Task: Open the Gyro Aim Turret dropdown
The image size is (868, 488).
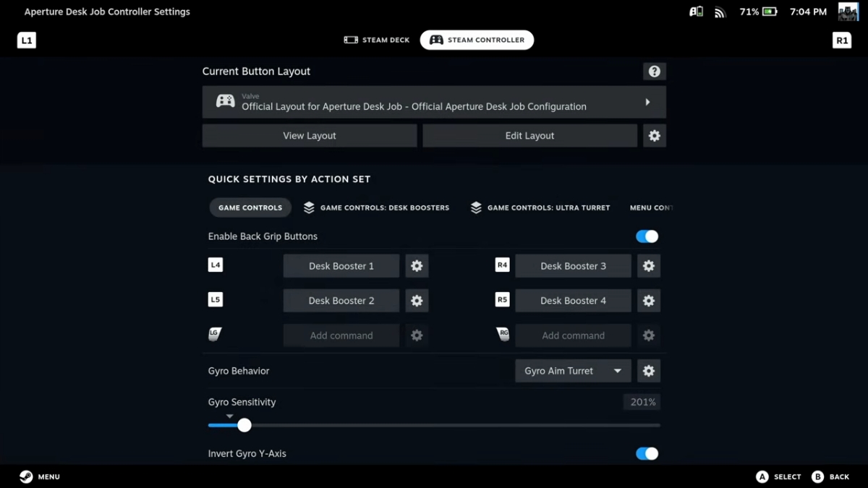Action: 573,371
